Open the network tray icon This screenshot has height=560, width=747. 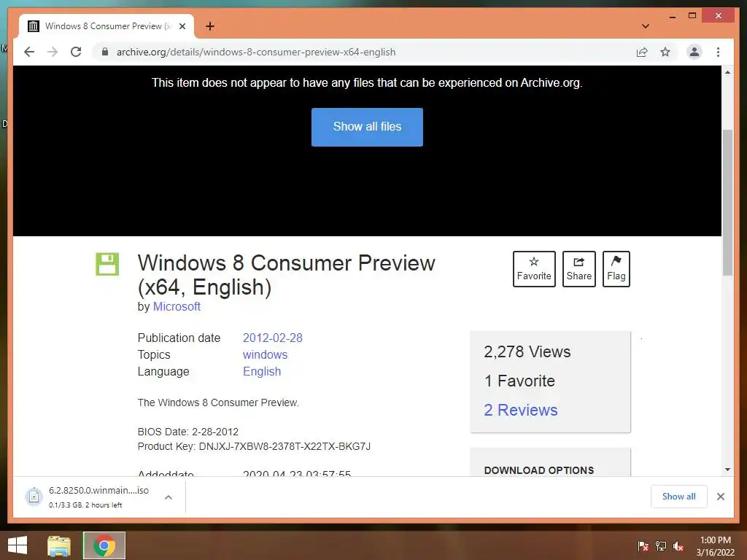tap(661, 546)
